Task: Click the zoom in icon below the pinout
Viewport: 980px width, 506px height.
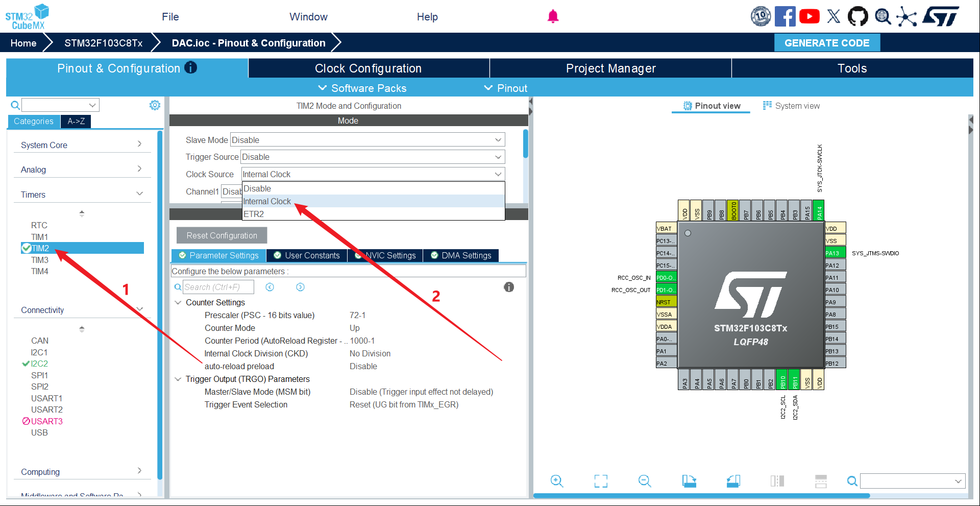Action: 557,481
